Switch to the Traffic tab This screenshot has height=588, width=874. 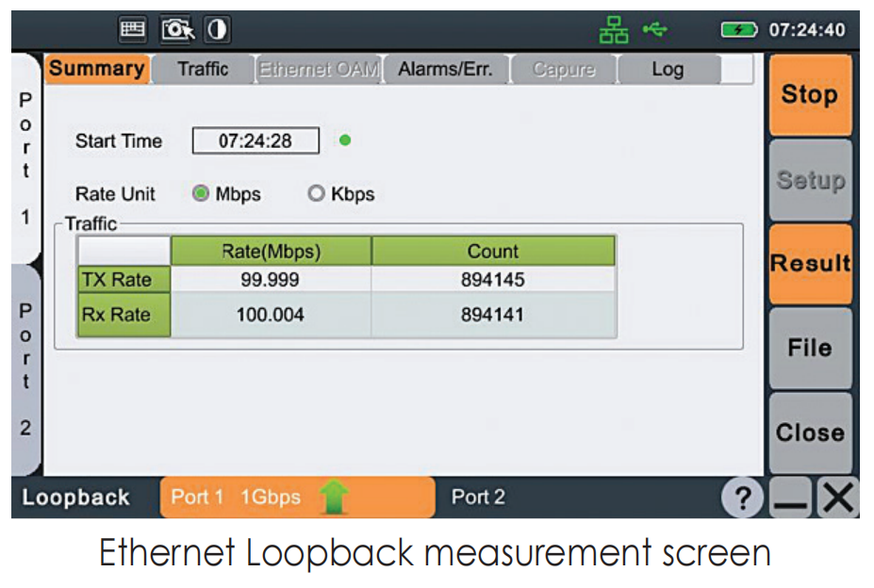click(203, 69)
